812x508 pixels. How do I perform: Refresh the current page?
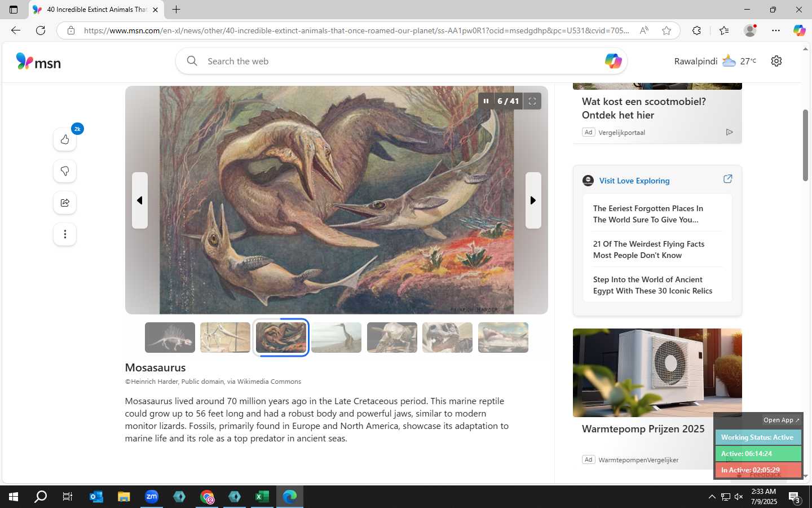pos(41,30)
